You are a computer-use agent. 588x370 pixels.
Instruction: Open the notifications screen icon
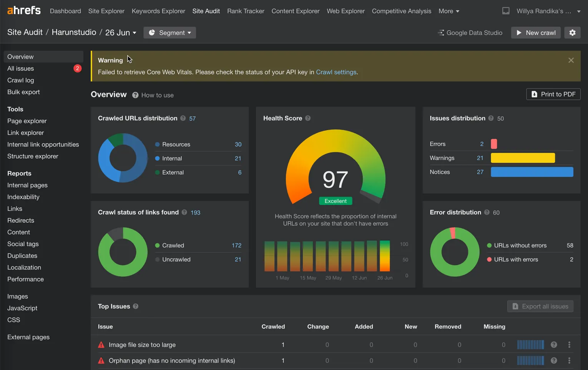(x=506, y=11)
